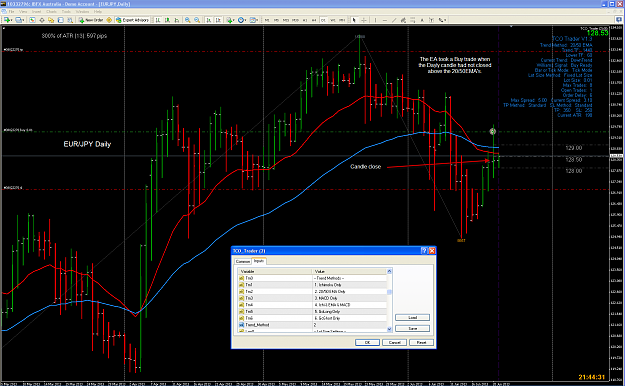
Task: Click the Trend_Method variable icon
Action: click(x=241, y=325)
